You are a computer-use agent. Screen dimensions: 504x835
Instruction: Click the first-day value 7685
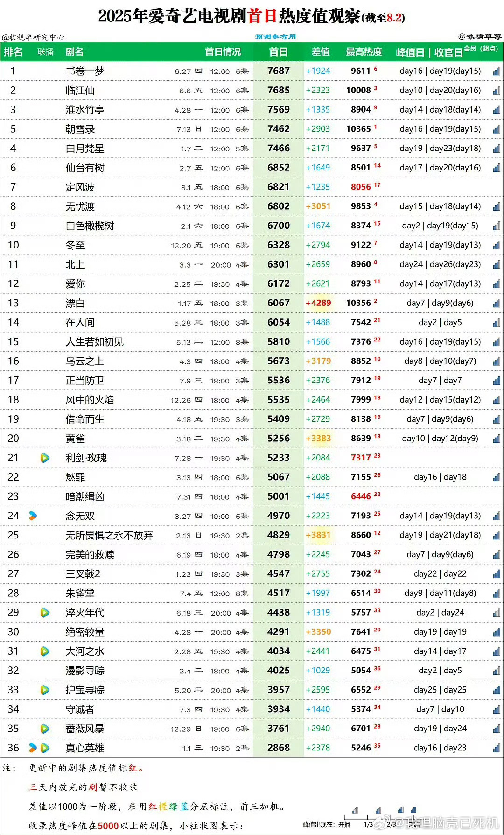click(279, 90)
